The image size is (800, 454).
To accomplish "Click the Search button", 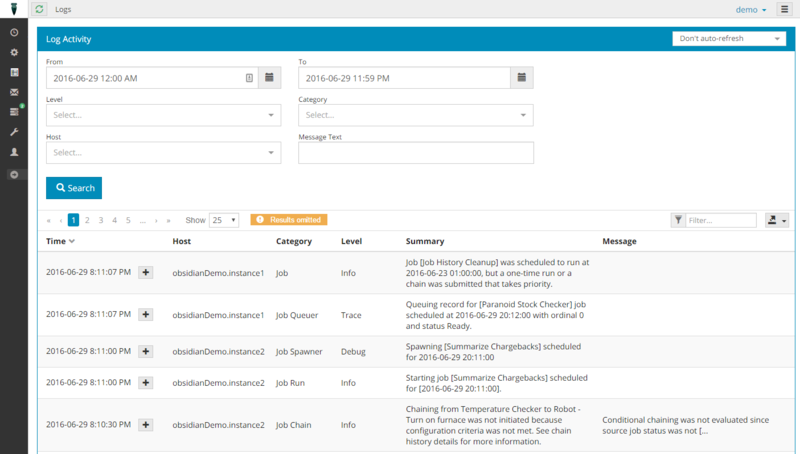I will (x=74, y=188).
